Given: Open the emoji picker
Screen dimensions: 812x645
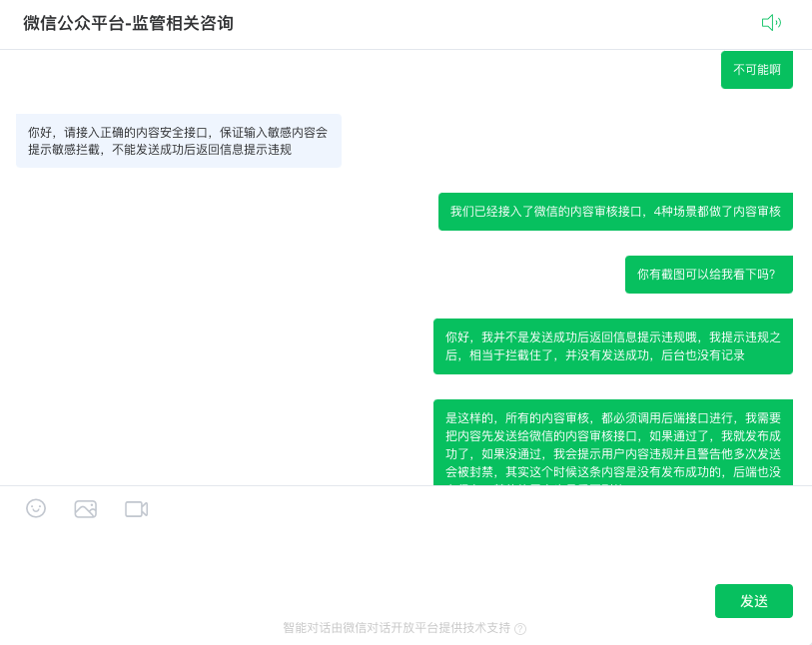Looking at the screenshot, I should point(36,508).
